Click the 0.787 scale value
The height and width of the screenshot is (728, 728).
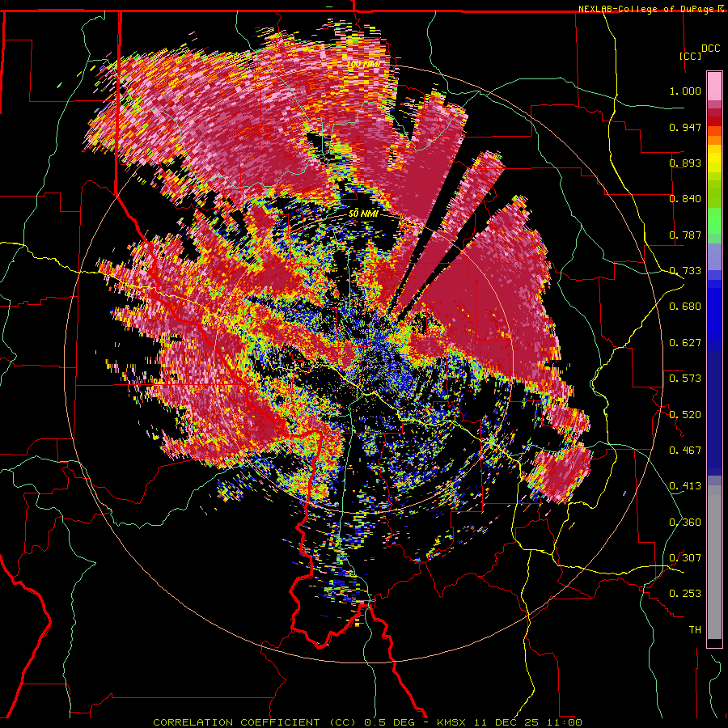pos(685,235)
